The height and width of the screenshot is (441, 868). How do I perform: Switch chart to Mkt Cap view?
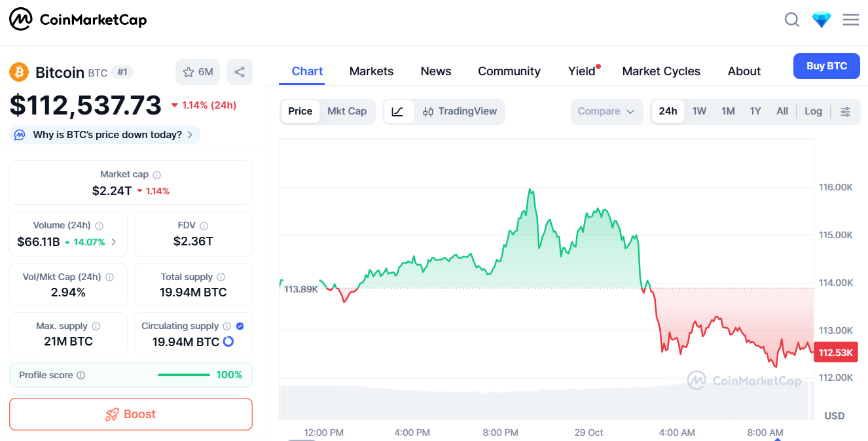click(x=347, y=111)
